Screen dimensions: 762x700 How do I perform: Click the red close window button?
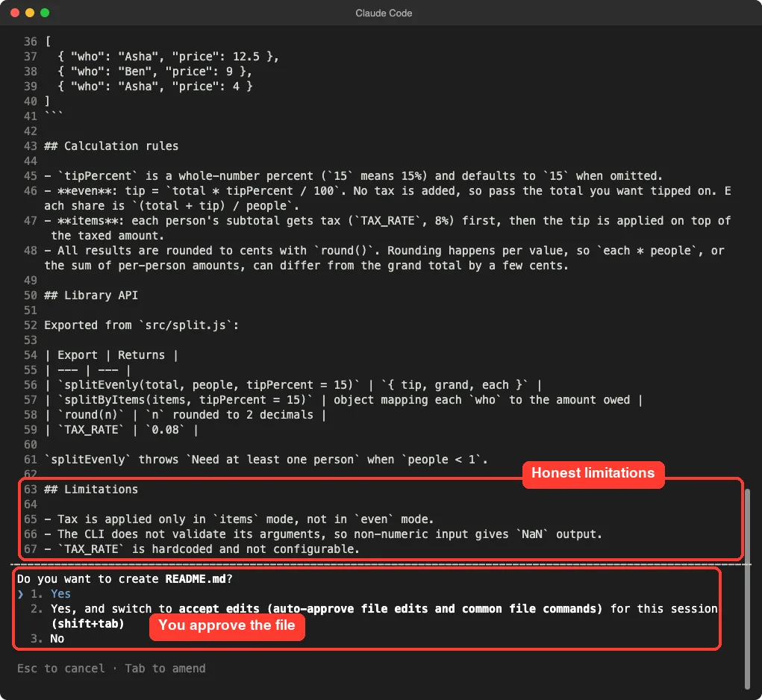tap(15, 13)
